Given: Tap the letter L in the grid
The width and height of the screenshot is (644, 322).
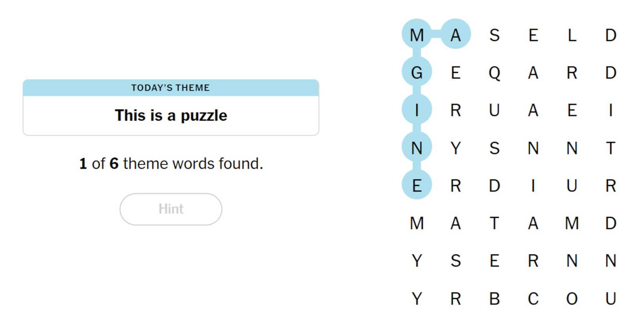Looking at the screenshot, I should [x=571, y=35].
